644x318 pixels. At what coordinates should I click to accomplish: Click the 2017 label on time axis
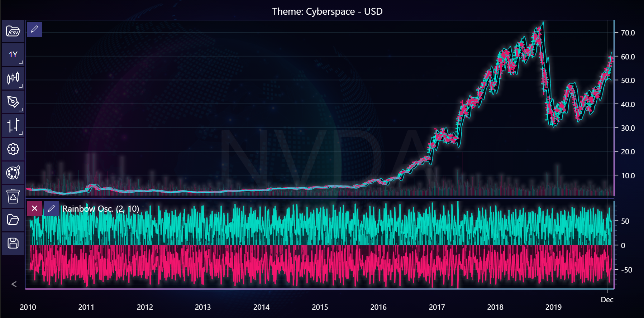[437, 307]
